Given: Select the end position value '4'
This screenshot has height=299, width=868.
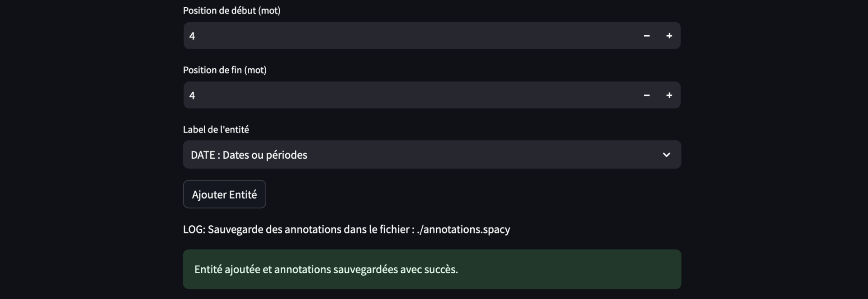Looking at the screenshot, I should pos(193,95).
